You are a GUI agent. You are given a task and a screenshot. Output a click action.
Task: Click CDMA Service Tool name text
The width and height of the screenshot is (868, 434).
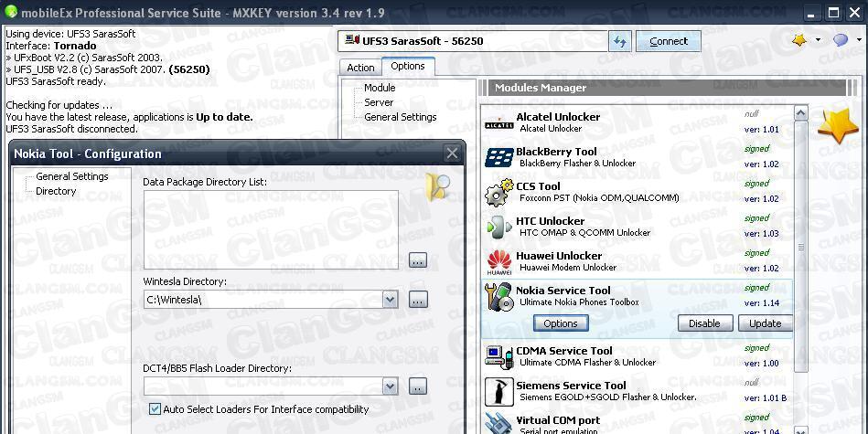564,351
